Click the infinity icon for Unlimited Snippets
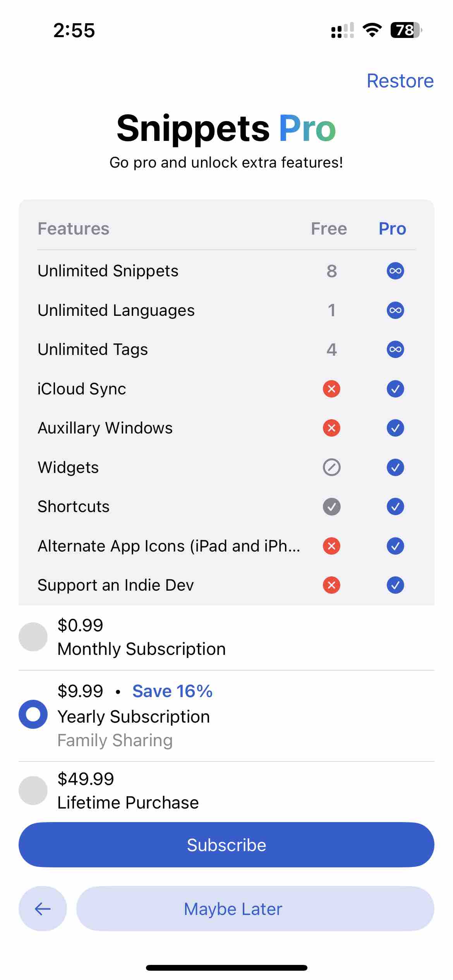This screenshot has width=453, height=980. point(395,271)
